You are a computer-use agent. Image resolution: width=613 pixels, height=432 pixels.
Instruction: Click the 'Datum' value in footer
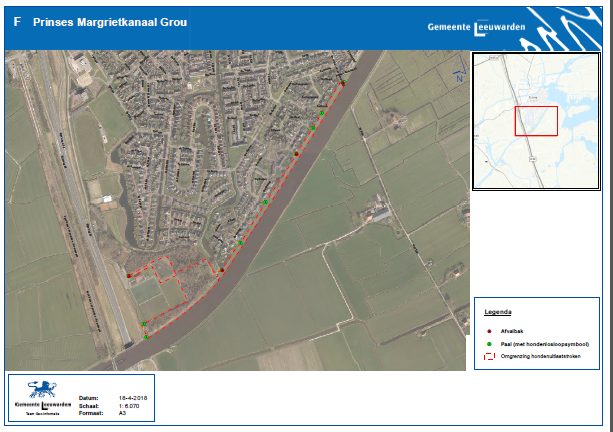coord(133,396)
